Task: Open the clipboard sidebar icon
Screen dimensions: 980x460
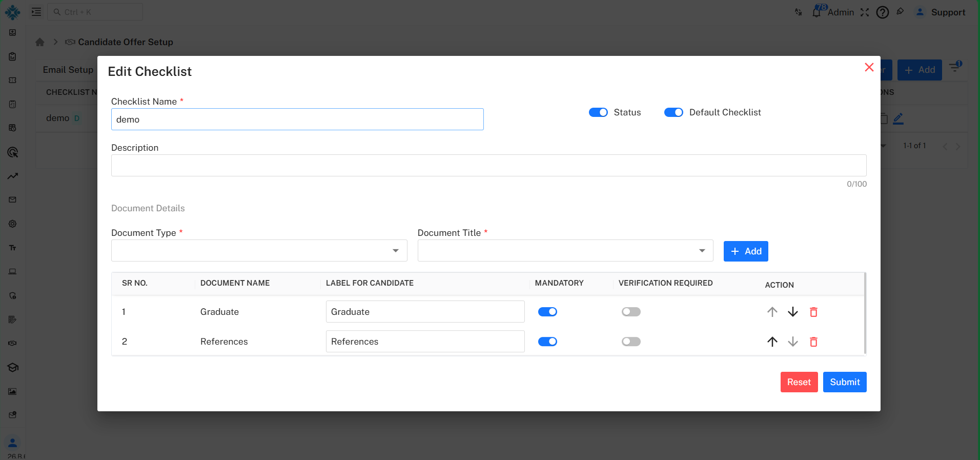Action: tap(12, 56)
